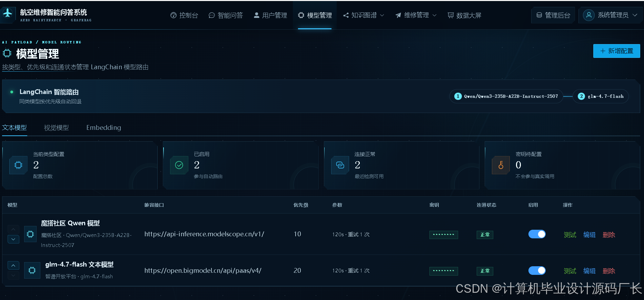This screenshot has height=300, width=644.
Task: Click the 控制台 gauge icon
Action: [x=174, y=15]
